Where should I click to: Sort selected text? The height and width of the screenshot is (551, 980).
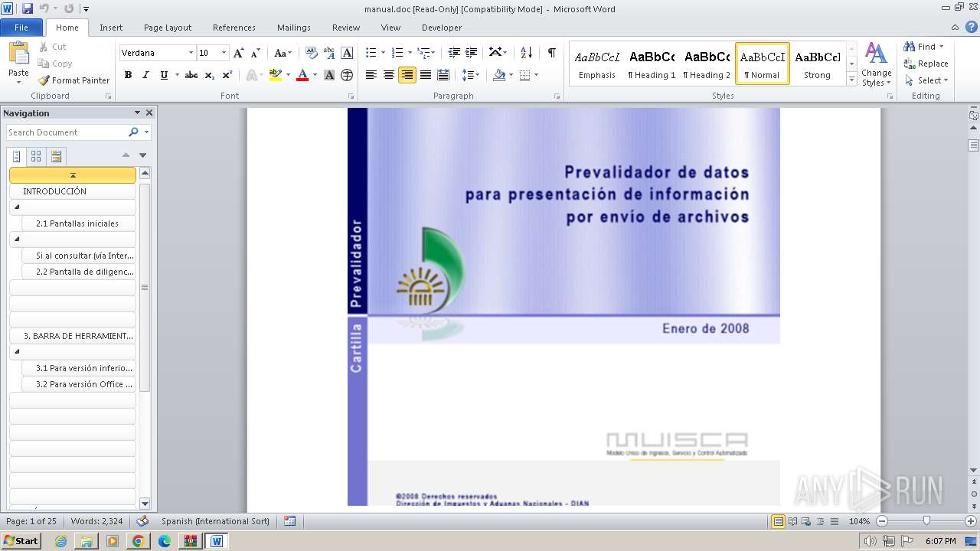click(x=526, y=53)
